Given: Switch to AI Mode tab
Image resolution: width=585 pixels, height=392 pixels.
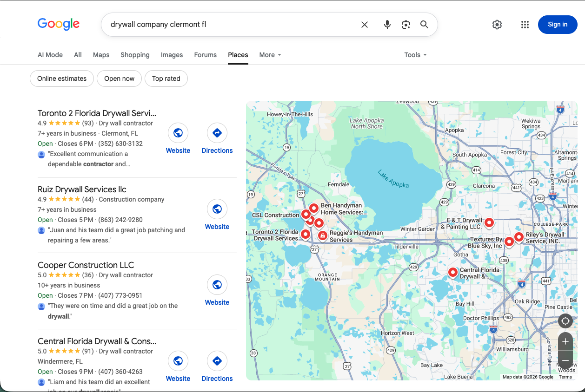Looking at the screenshot, I should pos(50,55).
